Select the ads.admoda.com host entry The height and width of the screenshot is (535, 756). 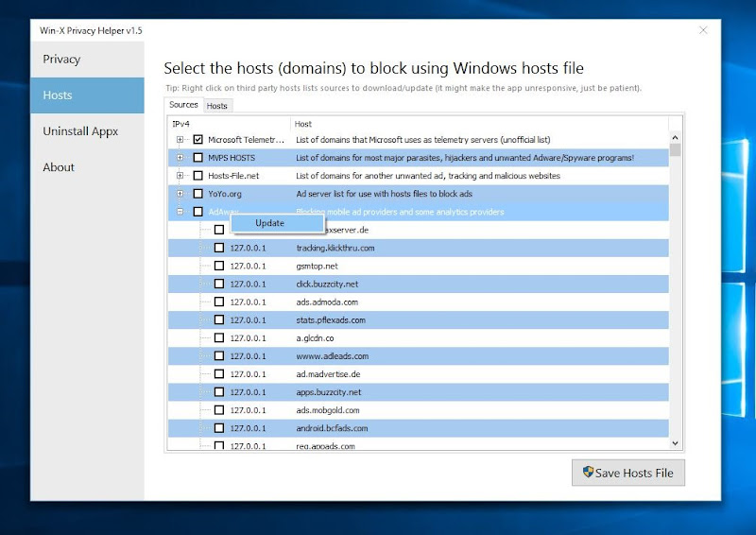327,302
